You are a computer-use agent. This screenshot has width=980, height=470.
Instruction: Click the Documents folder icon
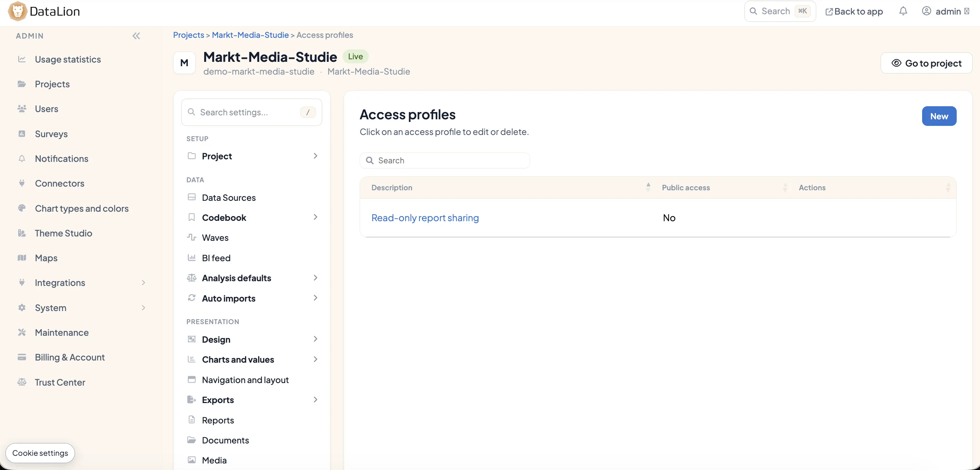click(x=192, y=440)
